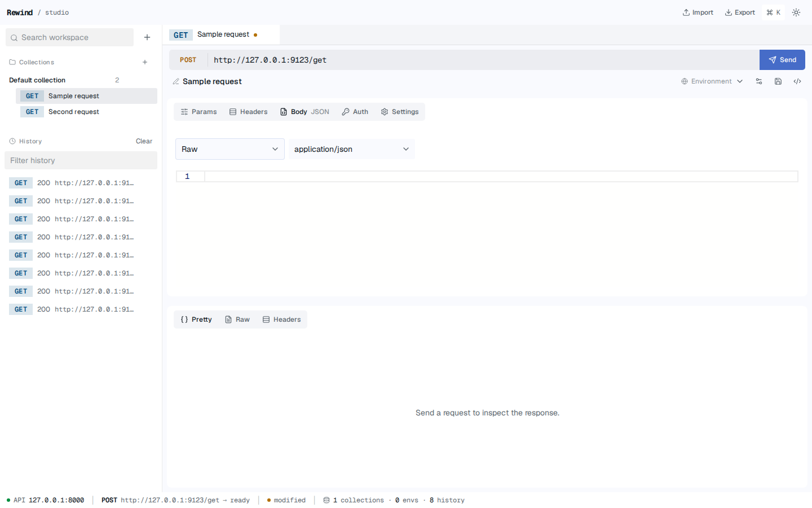Open Second request in the collection list

[87, 112]
